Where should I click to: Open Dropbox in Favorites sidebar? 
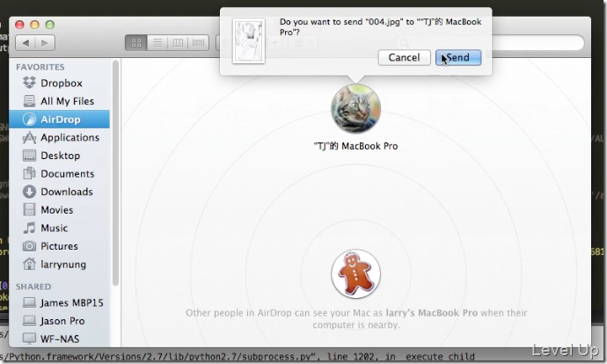59,83
